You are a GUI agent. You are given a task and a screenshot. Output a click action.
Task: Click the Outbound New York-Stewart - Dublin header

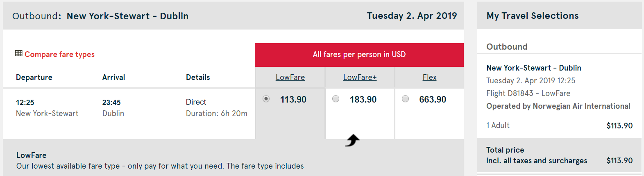100,16
